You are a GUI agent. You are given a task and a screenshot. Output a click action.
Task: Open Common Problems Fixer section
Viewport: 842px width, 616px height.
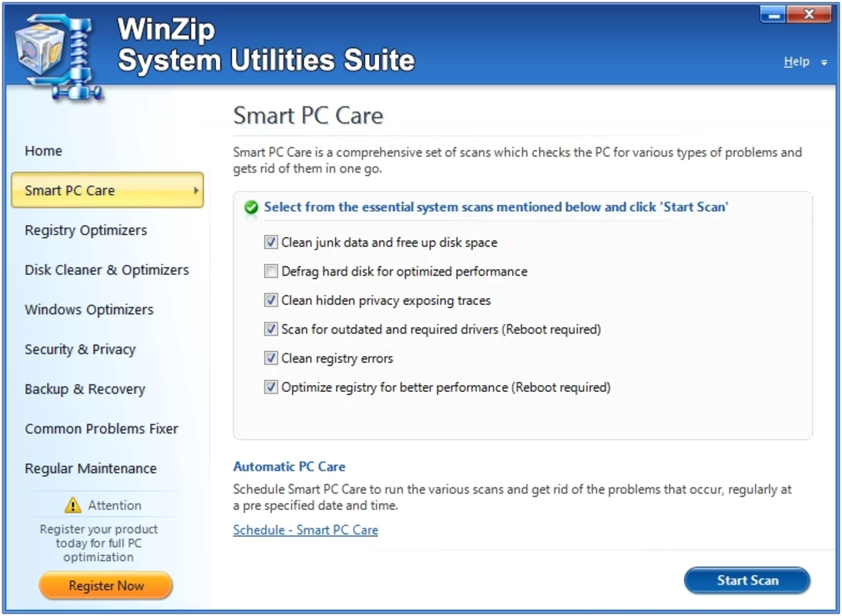tap(102, 429)
